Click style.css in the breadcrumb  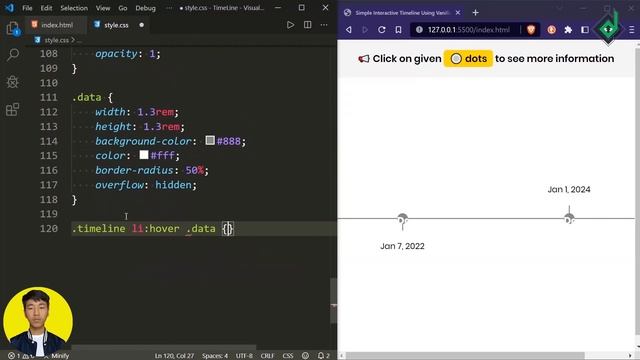pyautogui.click(x=56, y=40)
